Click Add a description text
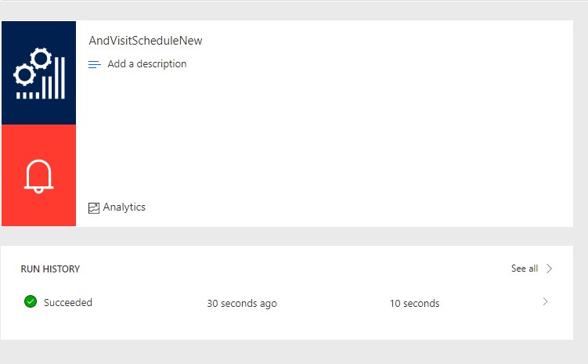588x364 pixels. click(x=147, y=64)
